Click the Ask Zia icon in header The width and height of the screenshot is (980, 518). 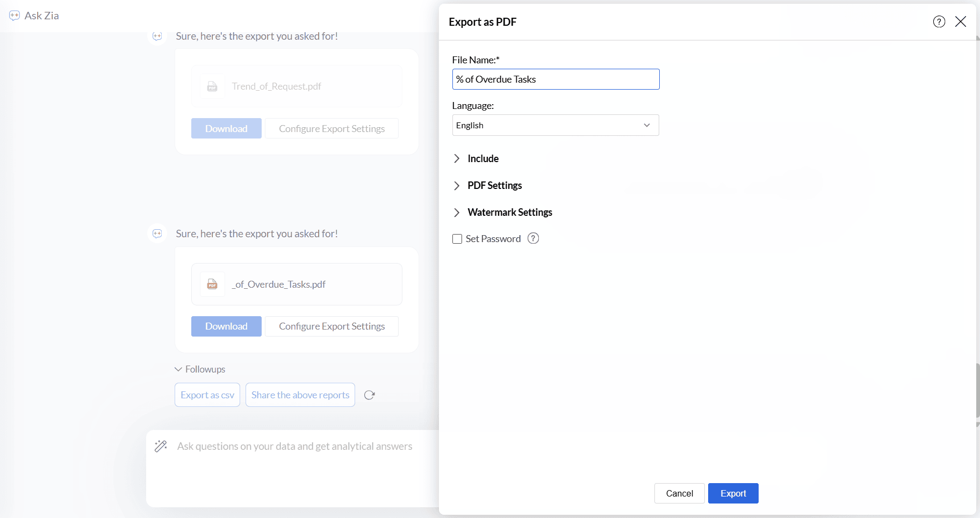pyautogui.click(x=15, y=16)
